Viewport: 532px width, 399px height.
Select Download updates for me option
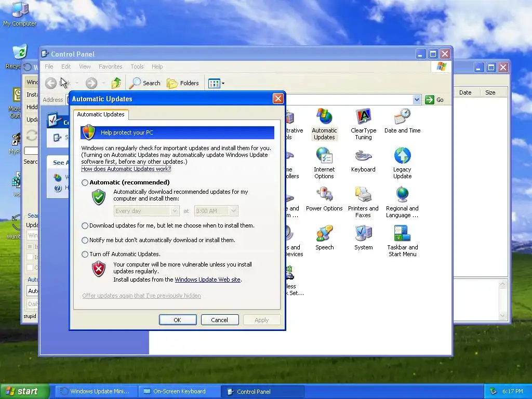85,225
